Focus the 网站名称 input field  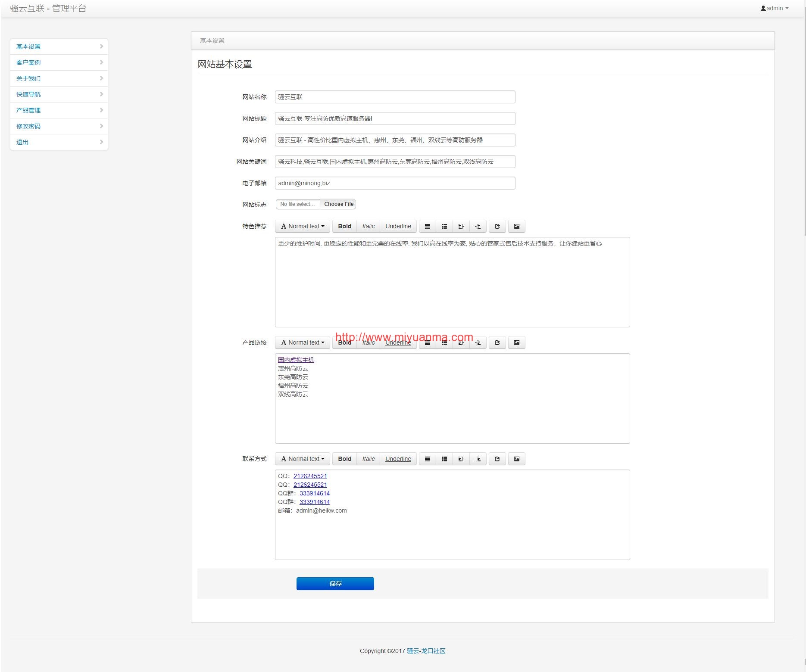tap(395, 97)
